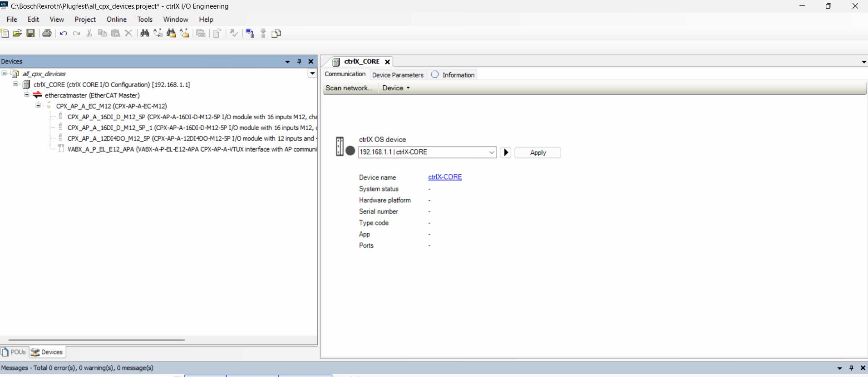
Task: Open the Window menu
Action: (x=176, y=20)
